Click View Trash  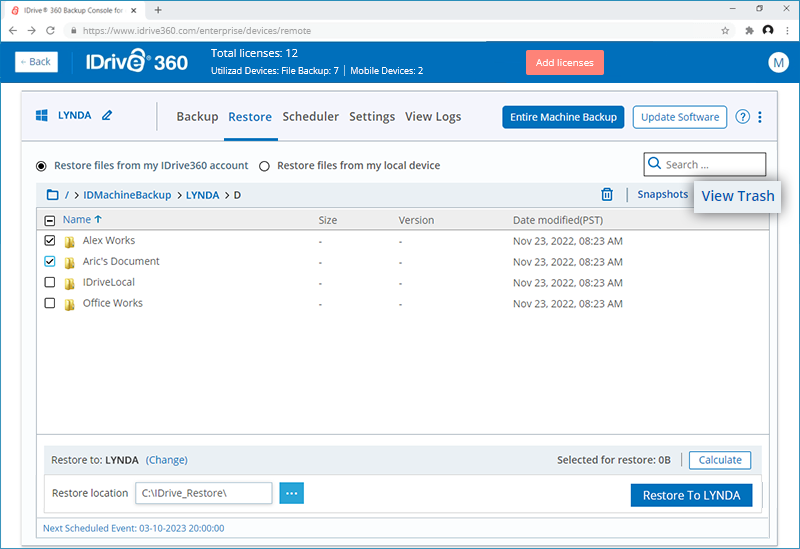[x=738, y=196]
